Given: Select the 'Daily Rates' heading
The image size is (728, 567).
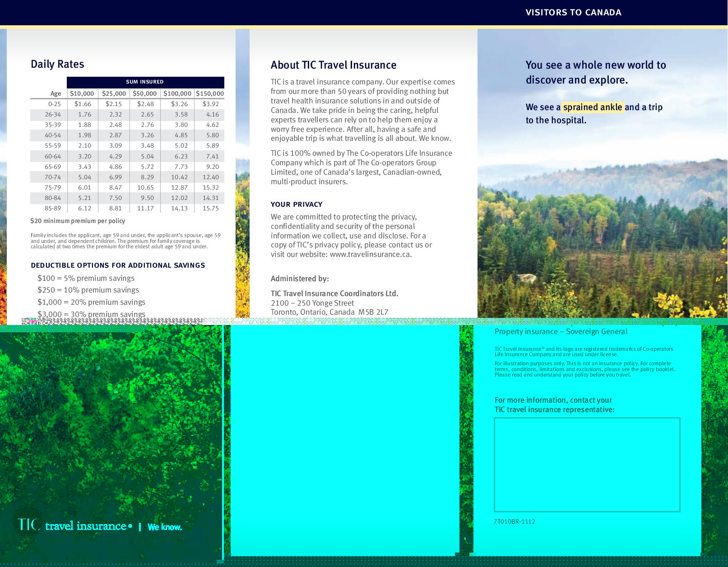Looking at the screenshot, I should [x=57, y=64].
